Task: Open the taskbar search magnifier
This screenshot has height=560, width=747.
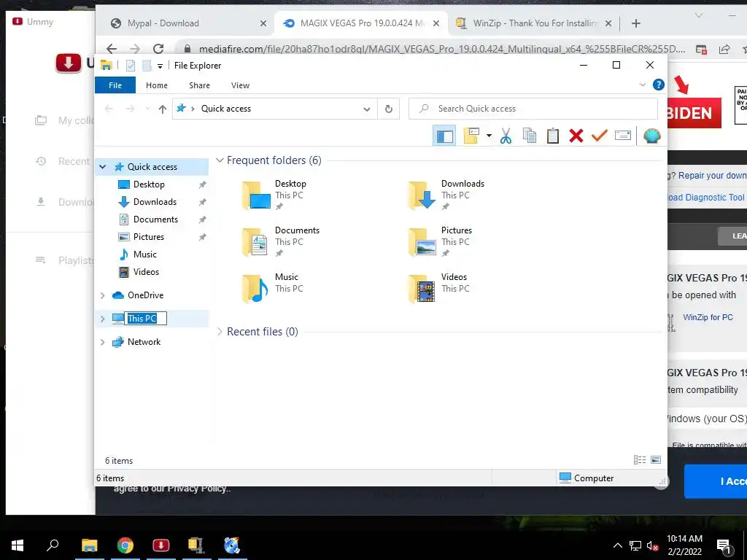Action: coord(53,545)
